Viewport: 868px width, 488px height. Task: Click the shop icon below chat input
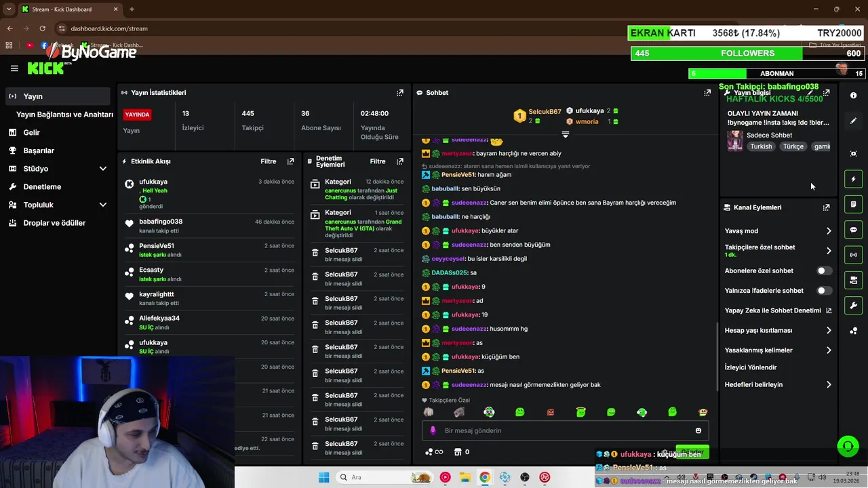pyautogui.click(x=458, y=452)
